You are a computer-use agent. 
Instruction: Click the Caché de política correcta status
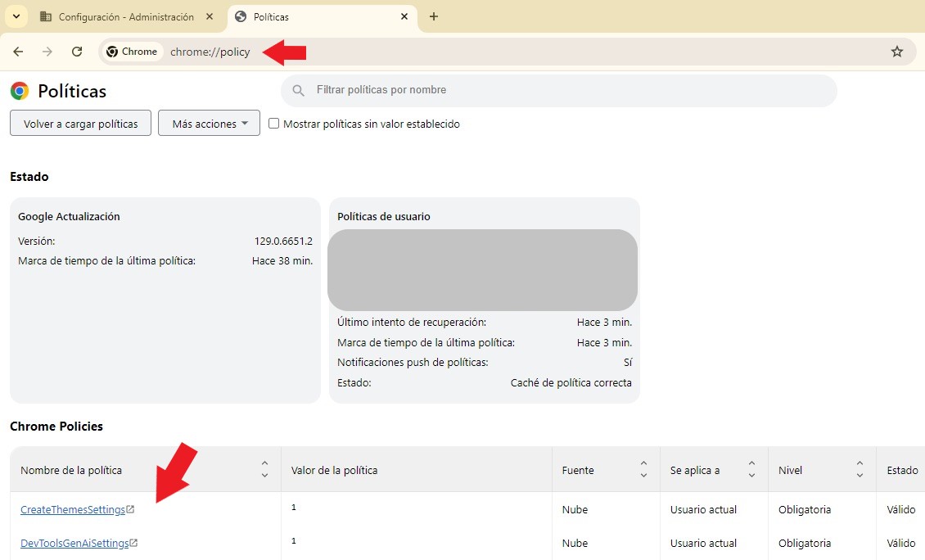tap(571, 383)
